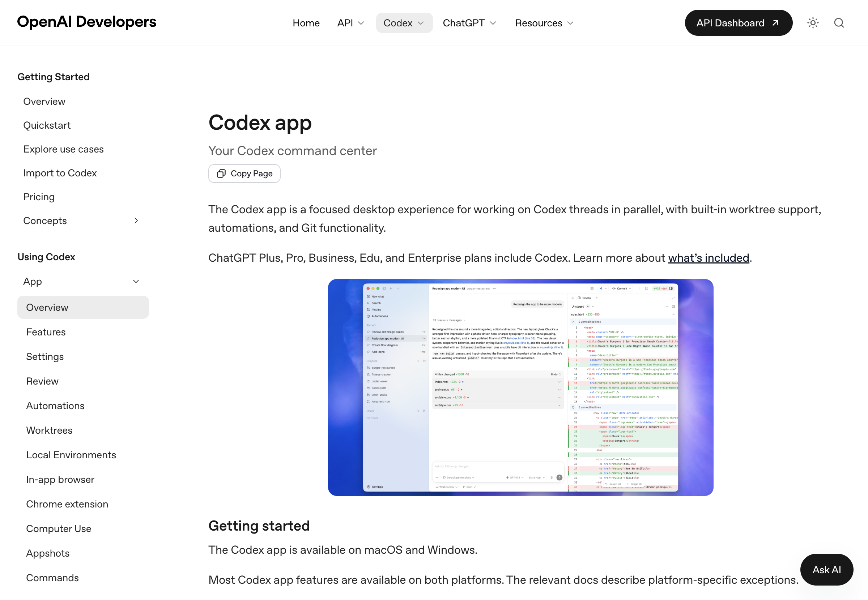
Task: Open Chrome extension sidebar page
Action: point(67,504)
